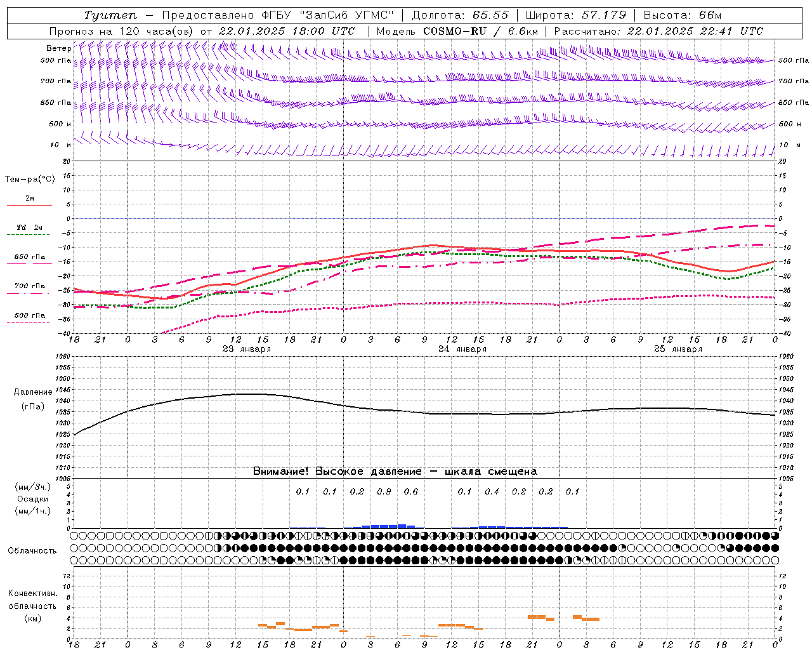This screenshot has height=650, width=812.
Task: Click the precipitation value "0.6"
Action: [x=411, y=491]
